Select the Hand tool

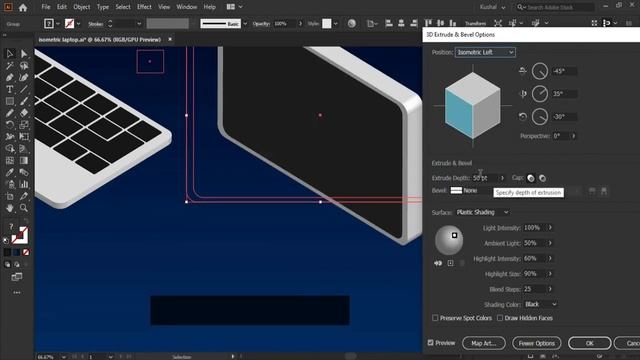(10, 208)
